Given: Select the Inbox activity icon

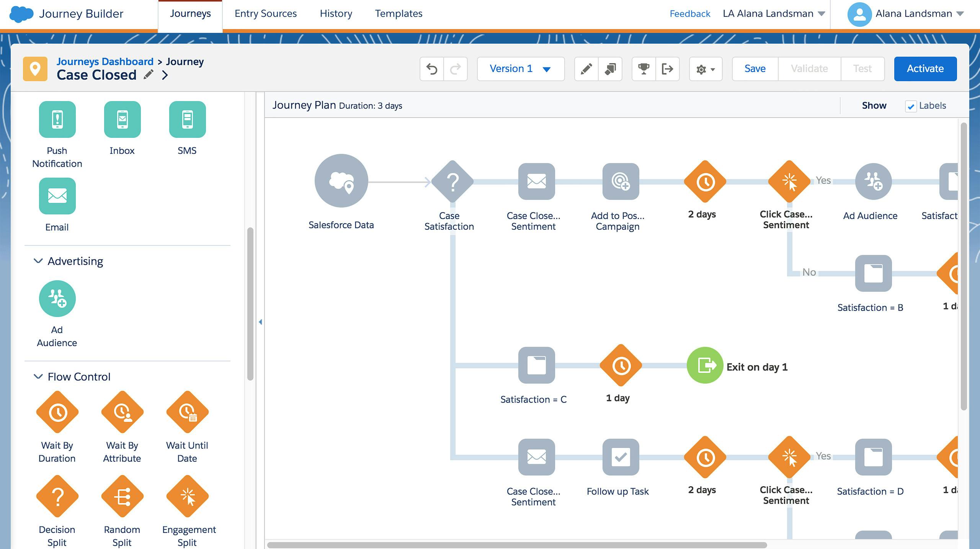Looking at the screenshot, I should pyautogui.click(x=122, y=119).
